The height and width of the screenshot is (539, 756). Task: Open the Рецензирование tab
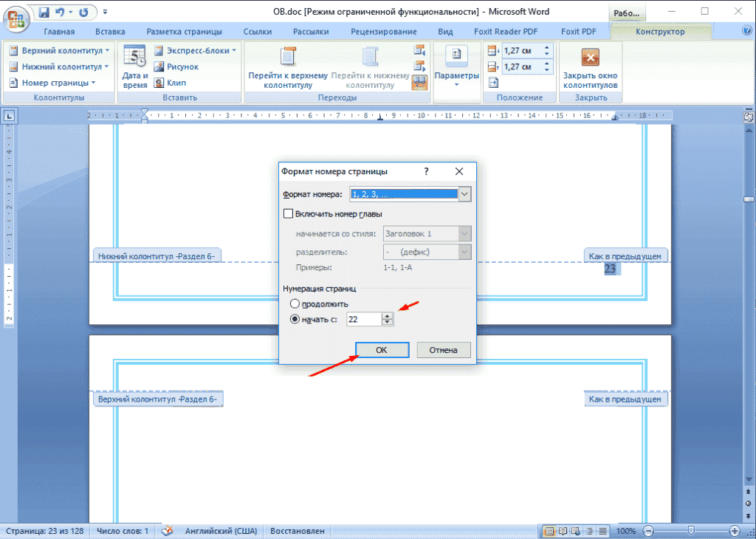point(383,32)
